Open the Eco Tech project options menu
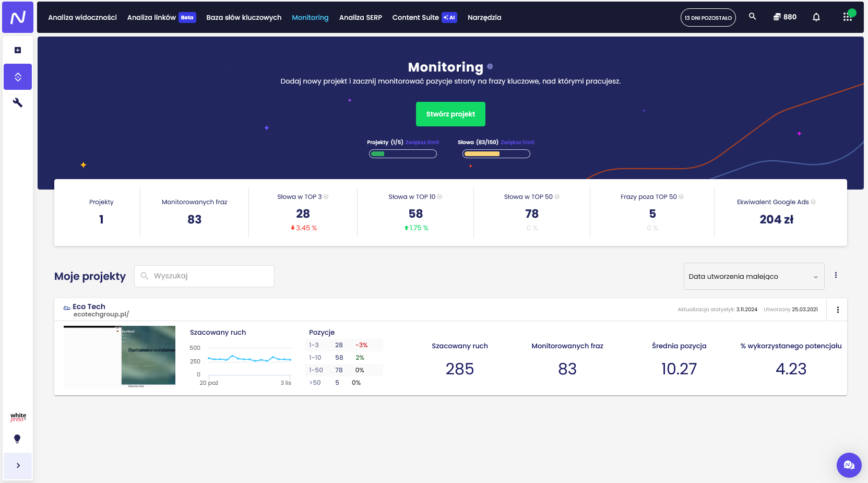The image size is (868, 483). [838, 310]
